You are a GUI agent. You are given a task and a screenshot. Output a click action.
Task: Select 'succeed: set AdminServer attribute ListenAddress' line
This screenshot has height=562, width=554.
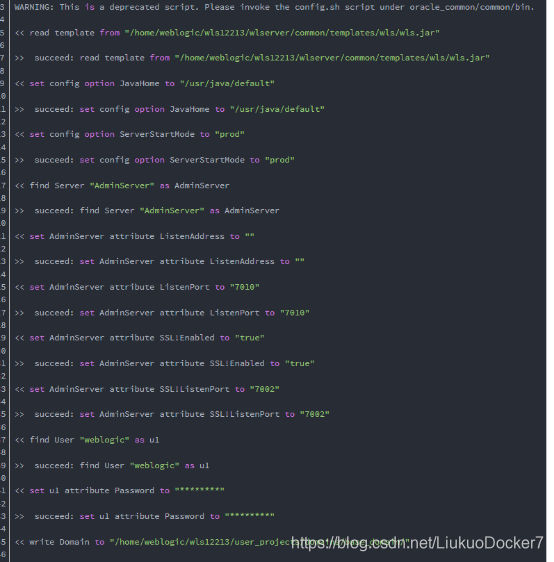pos(160,262)
